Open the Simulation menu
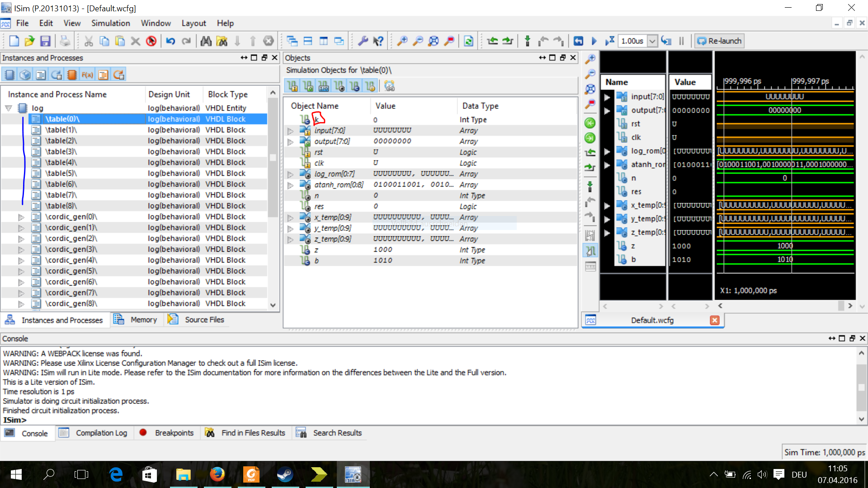The width and height of the screenshot is (868, 488). pyautogui.click(x=110, y=23)
